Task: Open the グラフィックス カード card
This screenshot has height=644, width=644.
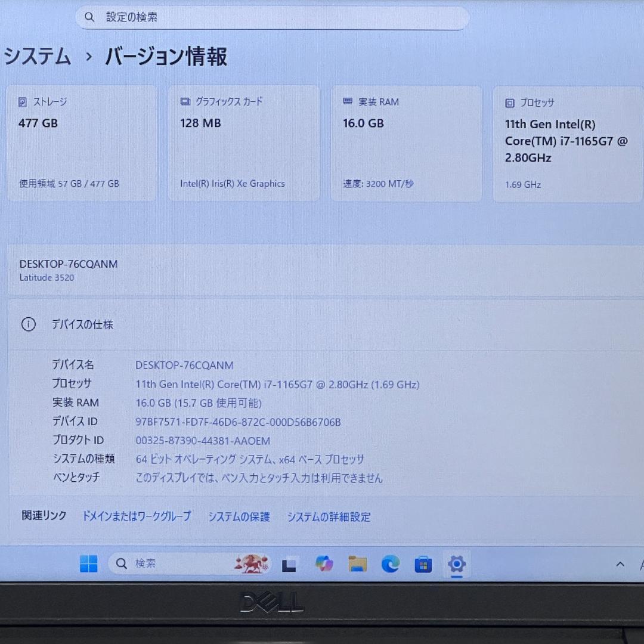Action: (x=243, y=143)
